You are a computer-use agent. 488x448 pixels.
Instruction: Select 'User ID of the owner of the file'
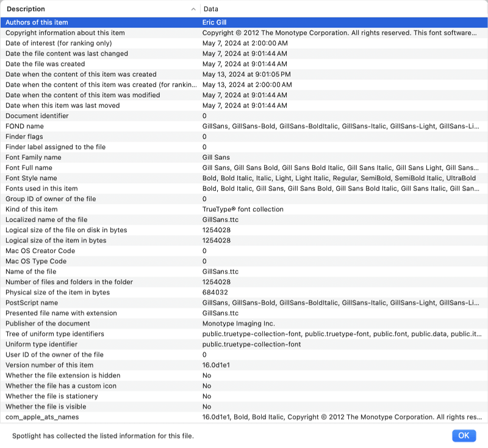(x=244, y=355)
